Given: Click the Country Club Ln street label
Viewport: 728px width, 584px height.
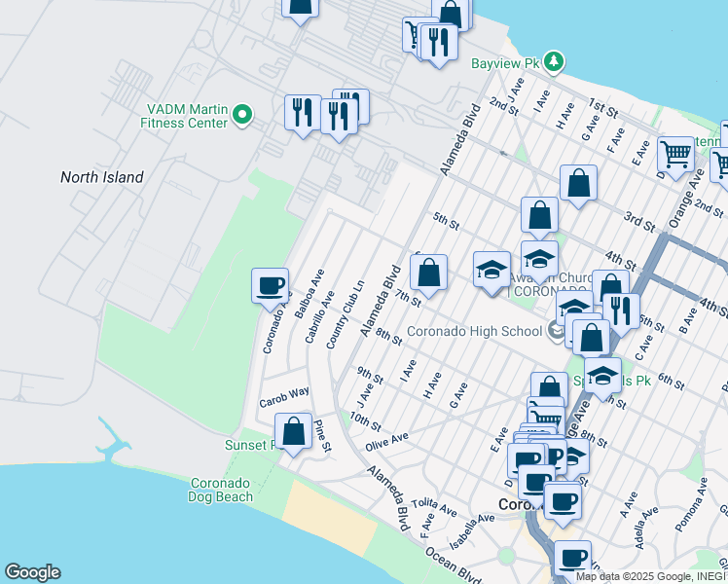Looking at the screenshot, I should click(346, 314).
